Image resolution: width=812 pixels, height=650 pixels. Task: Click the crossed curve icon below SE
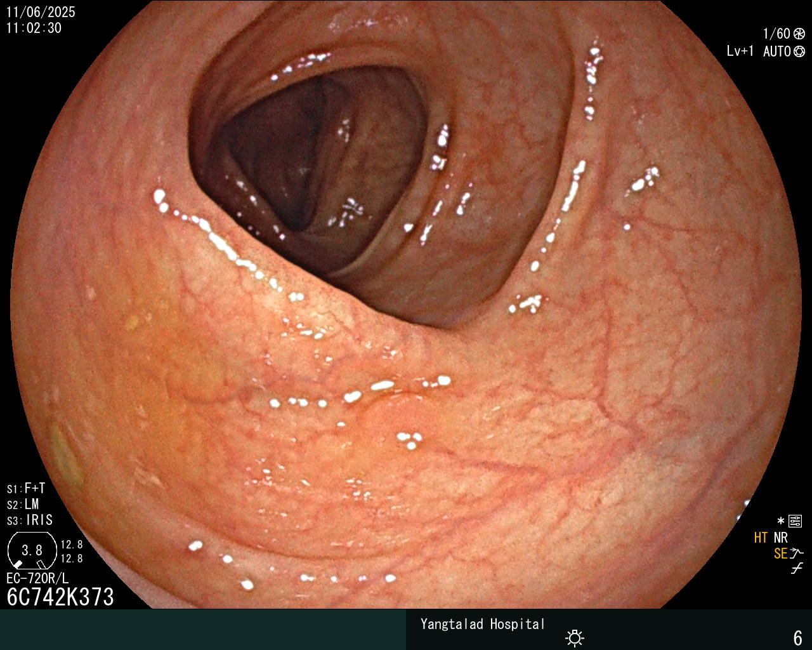pos(797,568)
